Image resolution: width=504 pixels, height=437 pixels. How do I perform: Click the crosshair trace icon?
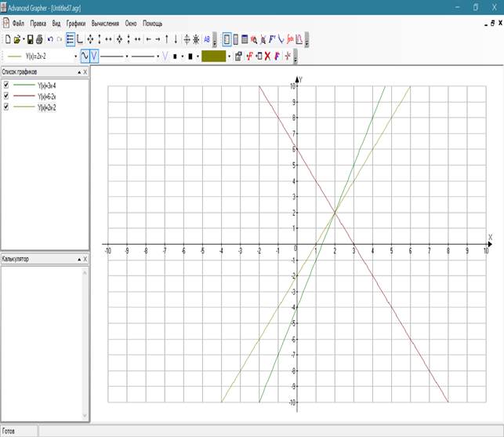click(187, 39)
